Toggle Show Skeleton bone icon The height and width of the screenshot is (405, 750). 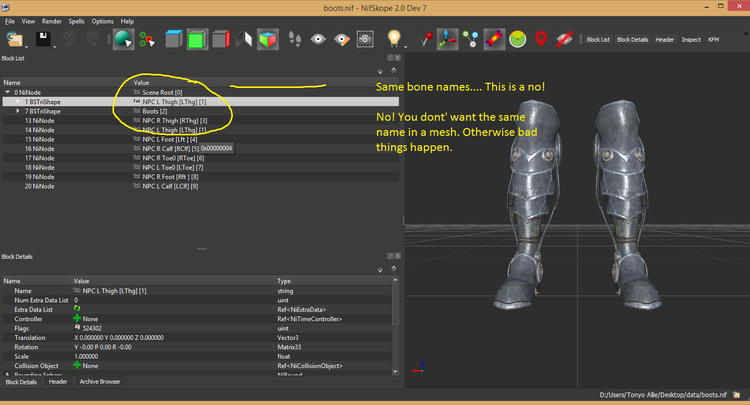click(494, 39)
